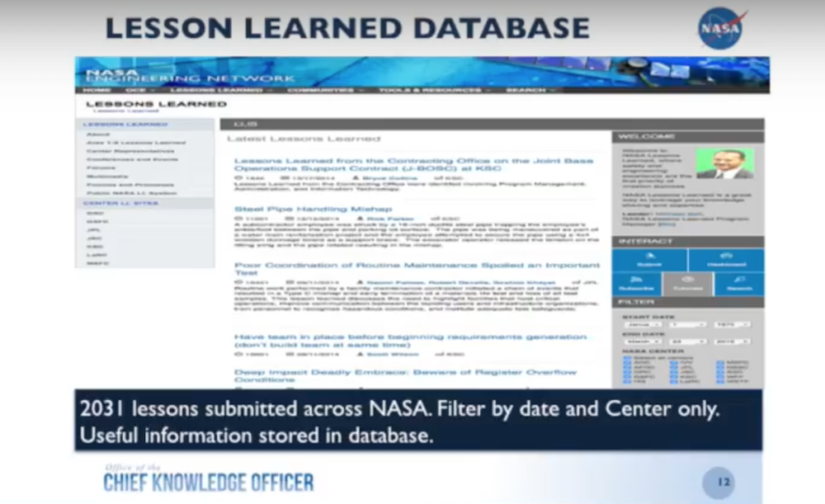The height and width of the screenshot is (504, 825).
Task: Click LESSONS LEARNED sidebar section header
Action: pyautogui.click(x=125, y=125)
